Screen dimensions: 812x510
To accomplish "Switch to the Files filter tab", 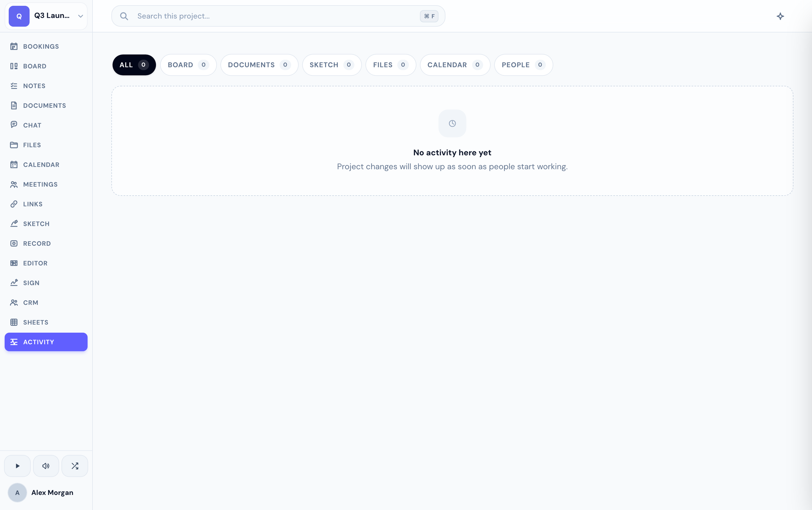I will pyautogui.click(x=391, y=65).
